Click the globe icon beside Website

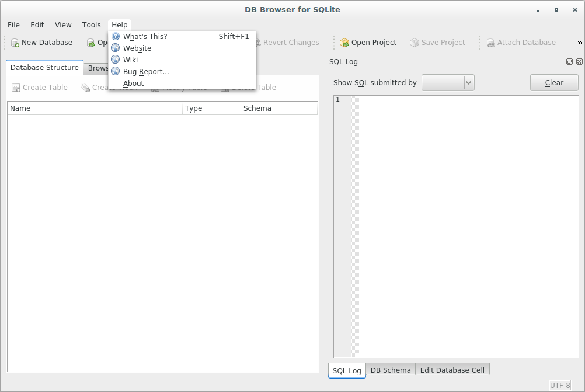pos(116,48)
